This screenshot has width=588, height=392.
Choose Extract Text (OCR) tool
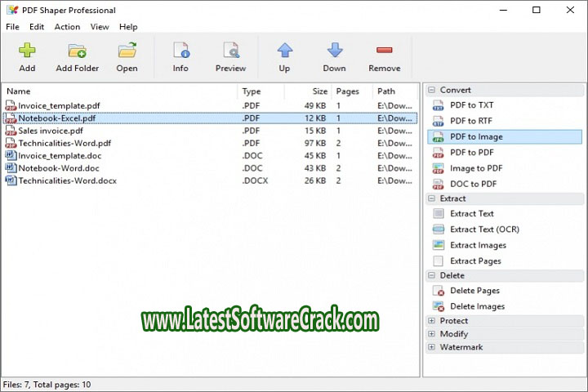pos(484,229)
